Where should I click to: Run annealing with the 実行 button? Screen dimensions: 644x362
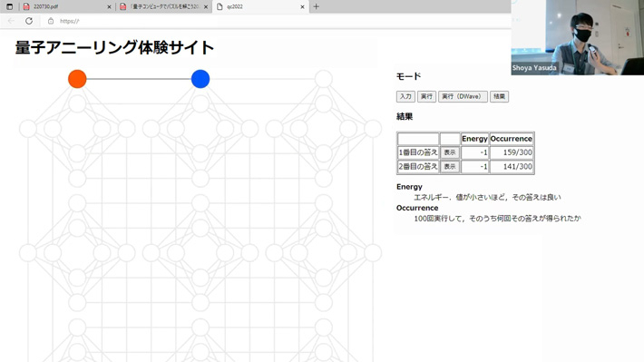pyautogui.click(x=426, y=96)
